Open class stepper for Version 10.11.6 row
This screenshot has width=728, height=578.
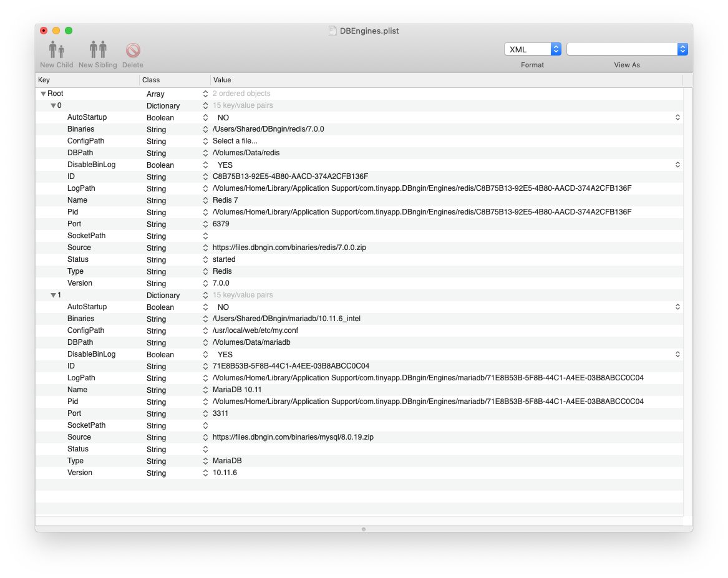[x=205, y=473]
